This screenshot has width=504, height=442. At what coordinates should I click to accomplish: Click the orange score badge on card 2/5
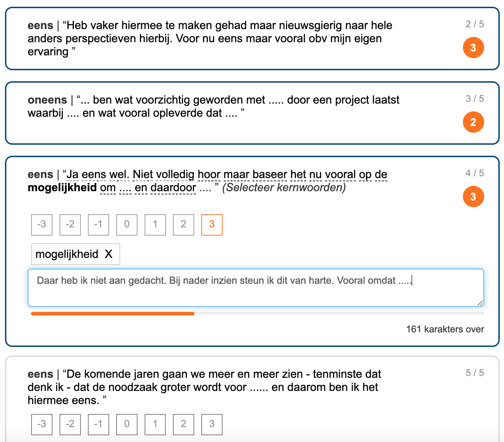click(x=473, y=48)
